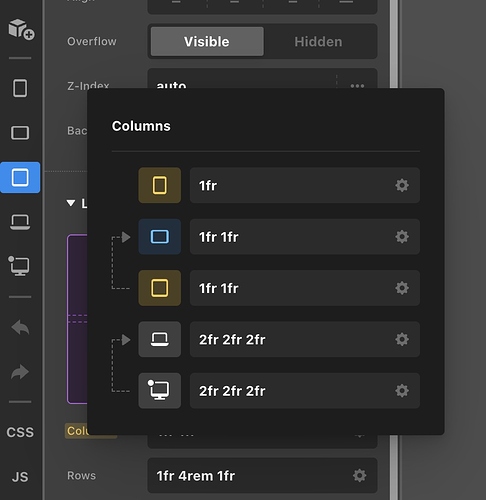Click the blue tablet landscape breakpoint button

[x=160, y=237]
